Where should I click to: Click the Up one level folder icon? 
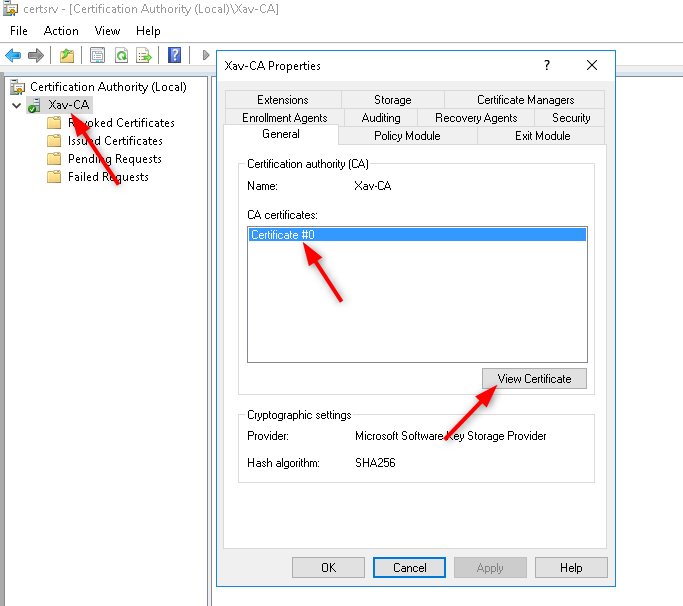(67, 55)
